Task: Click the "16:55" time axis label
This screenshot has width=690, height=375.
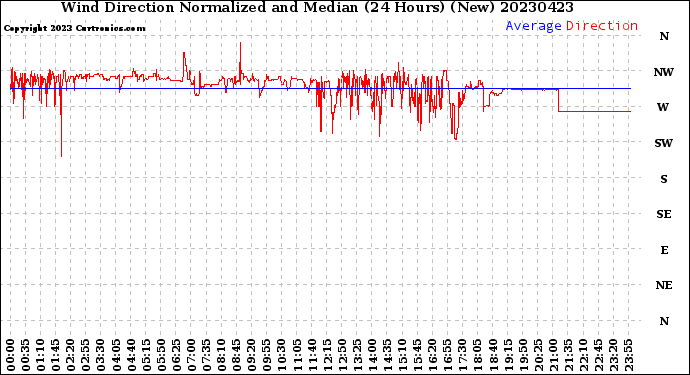Action: (x=447, y=355)
